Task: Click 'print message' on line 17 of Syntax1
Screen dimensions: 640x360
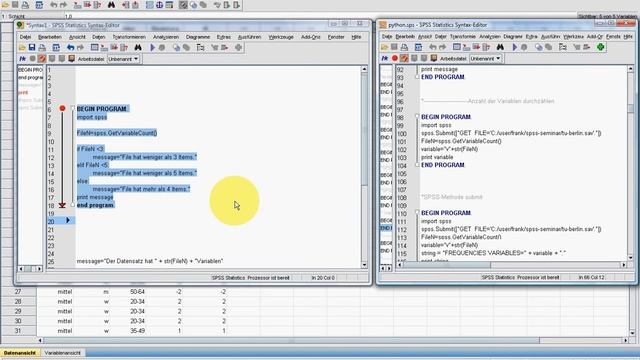Action: pyautogui.click(x=95, y=197)
